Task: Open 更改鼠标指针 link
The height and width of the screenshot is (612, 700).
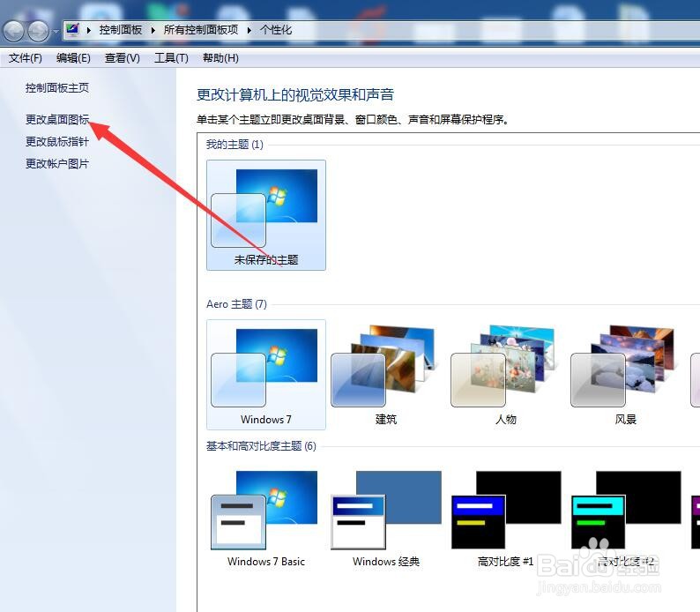Action: click(x=57, y=141)
